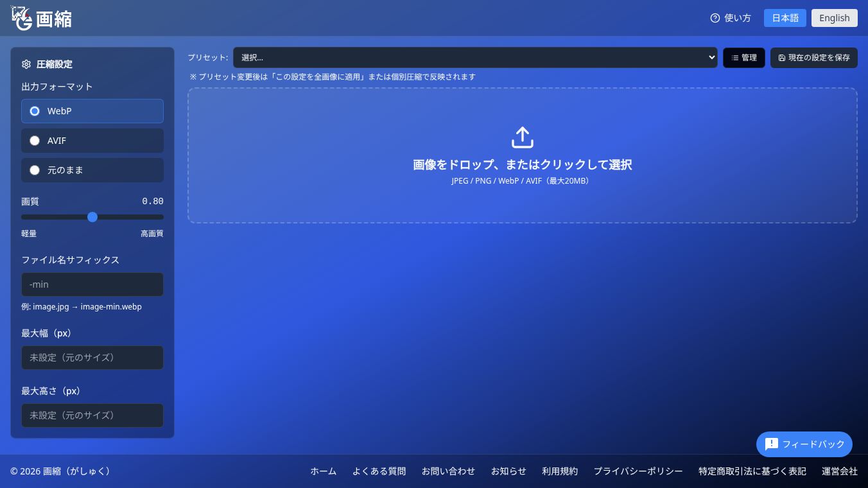The width and height of the screenshot is (868, 488).
Task: Click the 画縮 logo icon
Action: pos(21,18)
